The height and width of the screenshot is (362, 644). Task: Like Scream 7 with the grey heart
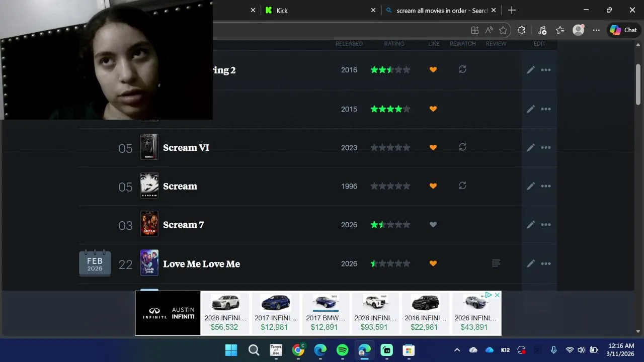(x=433, y=225)
